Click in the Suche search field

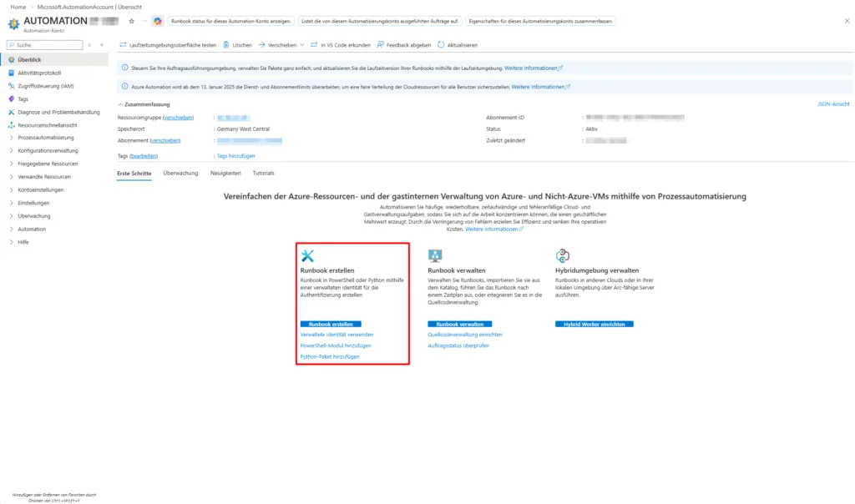(x=48, y=45)
